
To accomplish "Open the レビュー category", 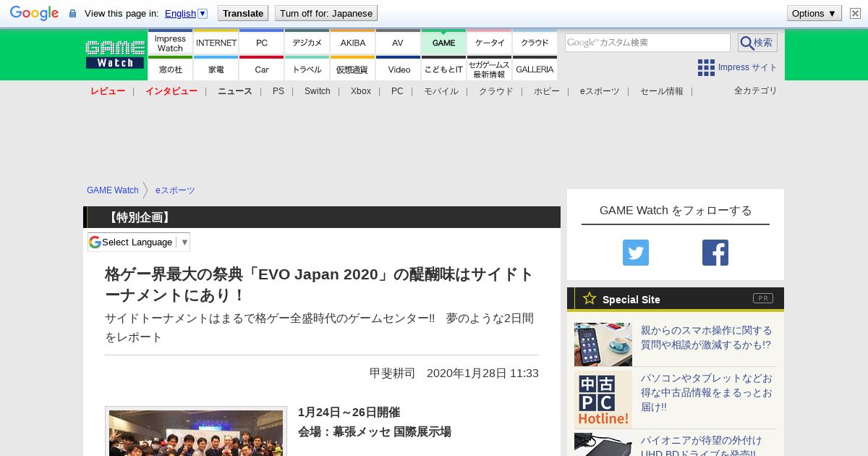I will (108, 91).
